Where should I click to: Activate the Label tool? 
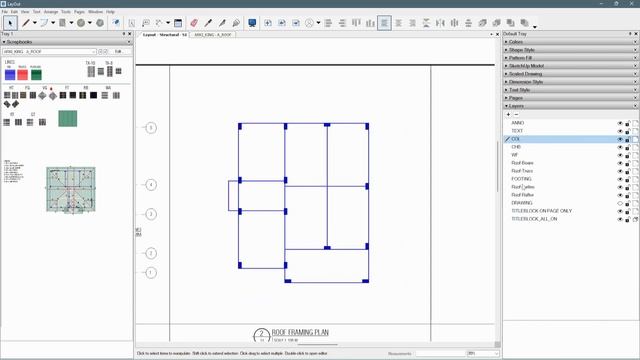pos(146,23)
